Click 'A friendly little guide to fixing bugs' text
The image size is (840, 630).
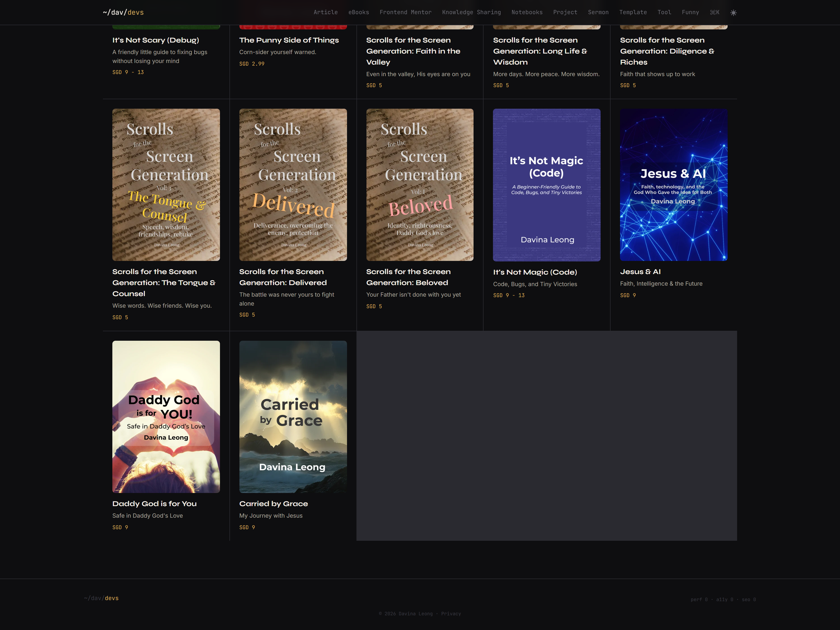[x=160, y=57]
